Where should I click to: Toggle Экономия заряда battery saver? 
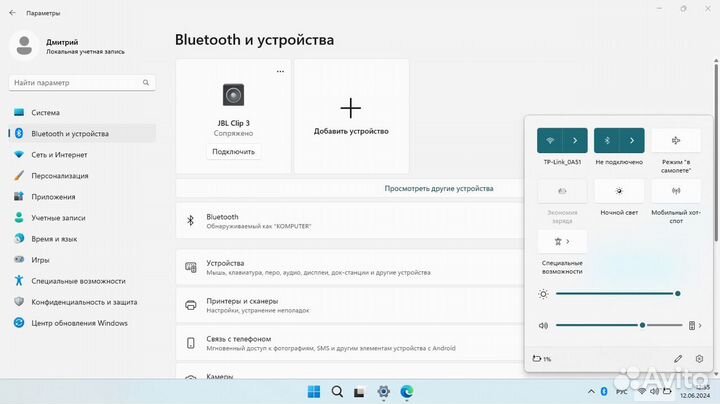tap(562, 191)
